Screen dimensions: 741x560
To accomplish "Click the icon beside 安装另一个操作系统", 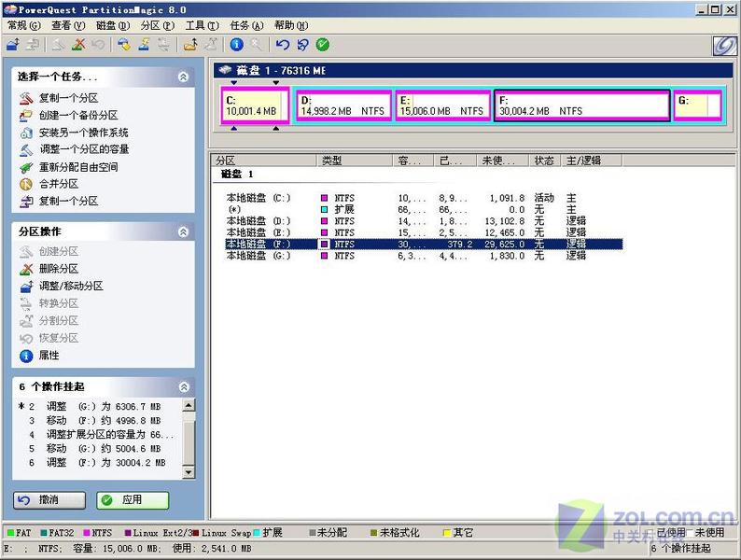I will [x=26, y=133].
